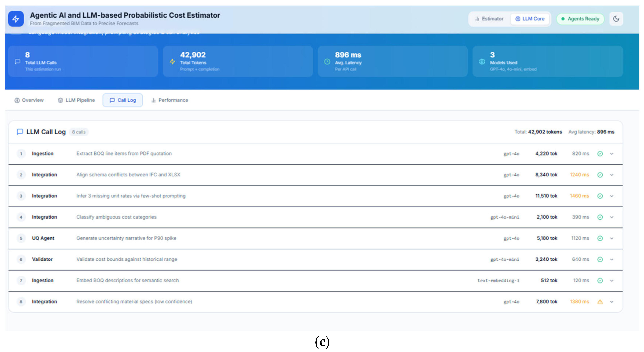Click the chat icon beside LLM Call Log heading
The width and height of the screenshot is (644, 352).
(20, 132)
